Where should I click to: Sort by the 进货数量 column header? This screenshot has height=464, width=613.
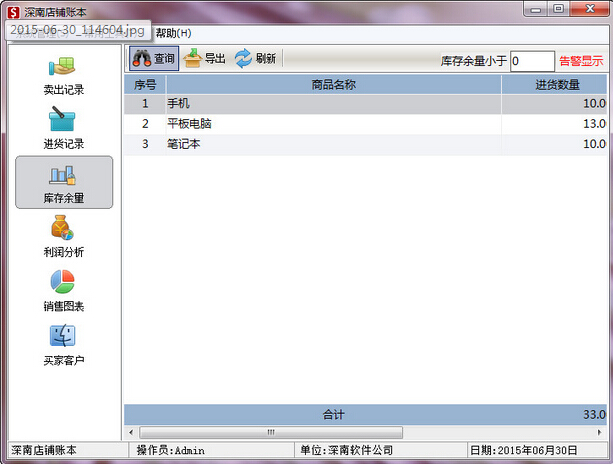pos(554,84)
